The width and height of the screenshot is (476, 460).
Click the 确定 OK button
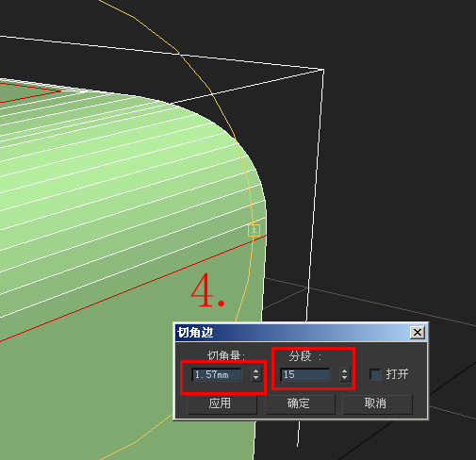tap(300, 404)
